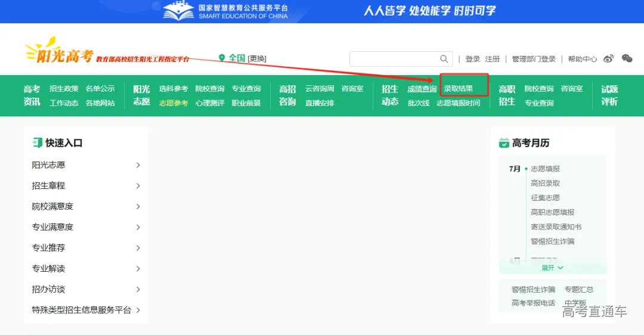Open 警惕招生诈骗 link beside 专题汇总

533,290
